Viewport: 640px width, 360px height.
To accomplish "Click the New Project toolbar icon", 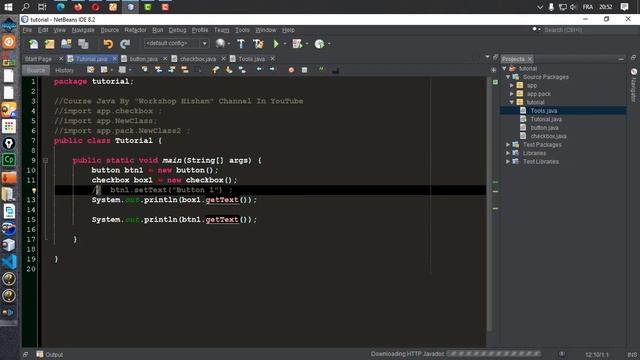I will pyautogui.click(x=50, y=44).
